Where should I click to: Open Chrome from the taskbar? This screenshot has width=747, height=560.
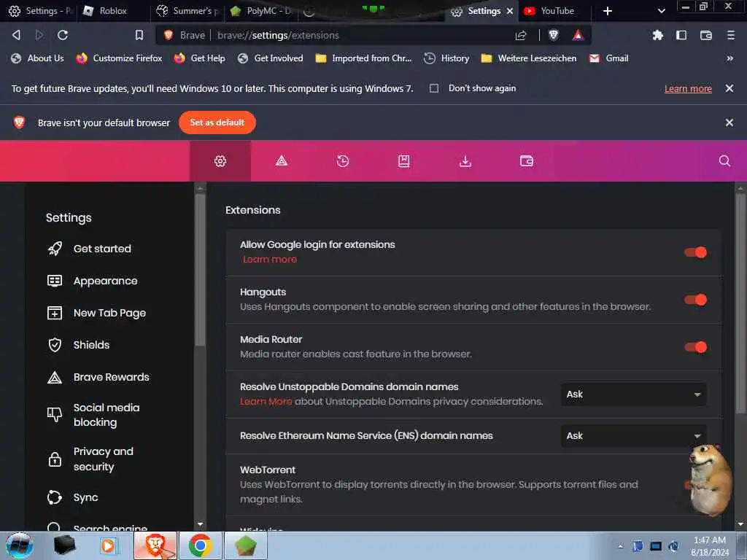pos(200,545)
